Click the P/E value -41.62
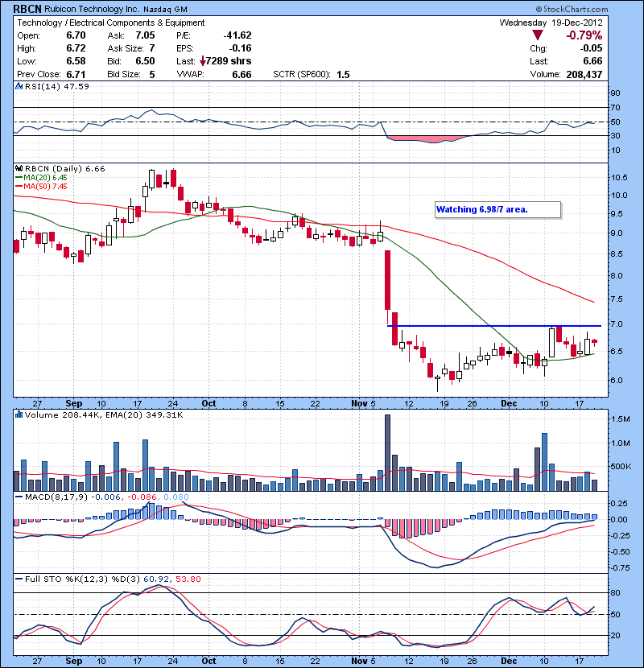Image resolution: width=644 pixels, height=668 pixels. coord(237,35)
